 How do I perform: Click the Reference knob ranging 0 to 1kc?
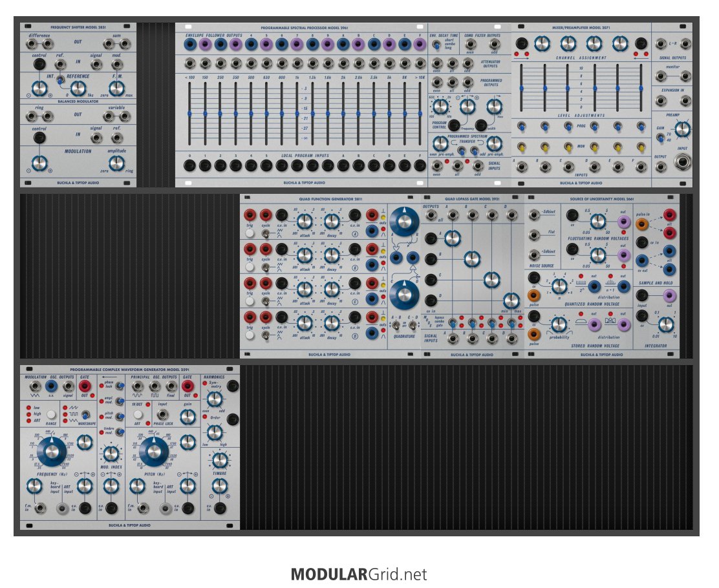pyautogui.click(x=78, y=88)
